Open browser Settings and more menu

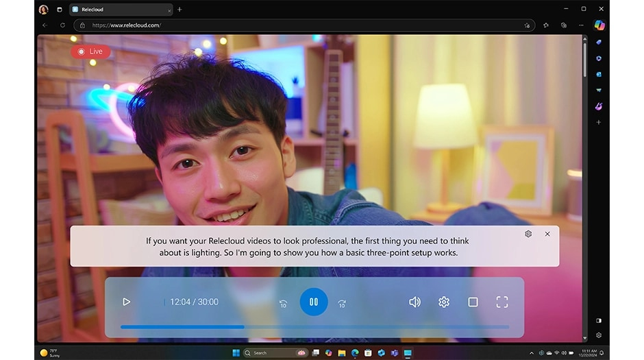(x=581, y=25)
